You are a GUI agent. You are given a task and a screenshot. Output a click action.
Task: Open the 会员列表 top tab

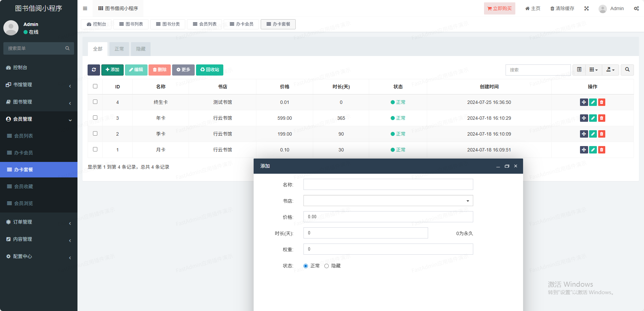tap(204, 24)
